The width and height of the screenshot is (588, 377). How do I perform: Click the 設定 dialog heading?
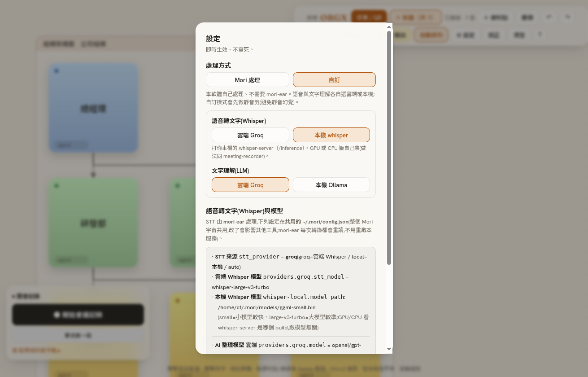(x=213, y=39)
